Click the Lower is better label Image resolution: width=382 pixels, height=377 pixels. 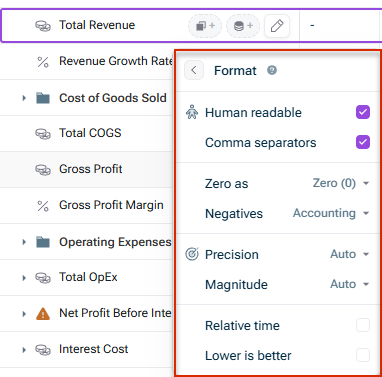click(248, 356)
